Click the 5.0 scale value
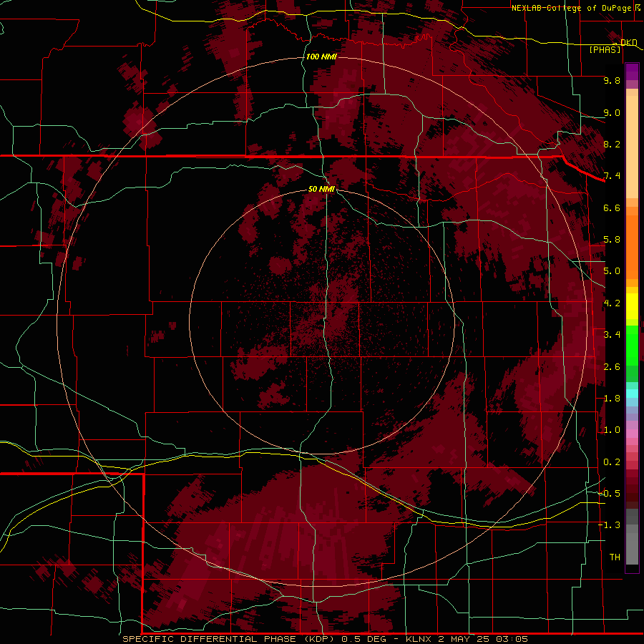Image resolution: width=644 pixels, height=644 pixels. [612, 271]
